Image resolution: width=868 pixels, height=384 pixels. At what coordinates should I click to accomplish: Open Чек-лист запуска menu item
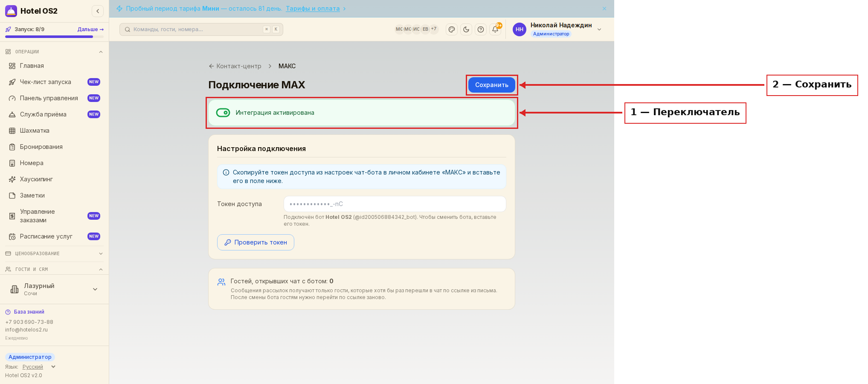[54, 82]
